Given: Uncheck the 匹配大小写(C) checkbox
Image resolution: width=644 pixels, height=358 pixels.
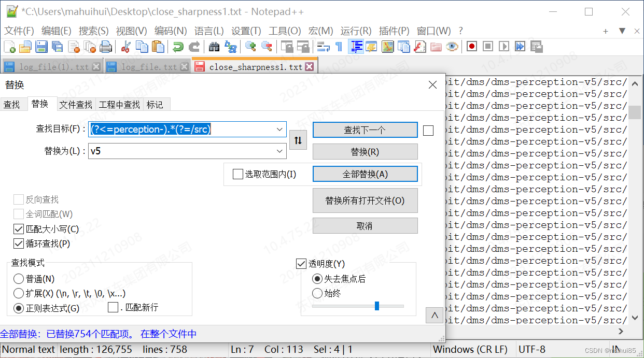Looking at the screenshot, I should point(18,228).
